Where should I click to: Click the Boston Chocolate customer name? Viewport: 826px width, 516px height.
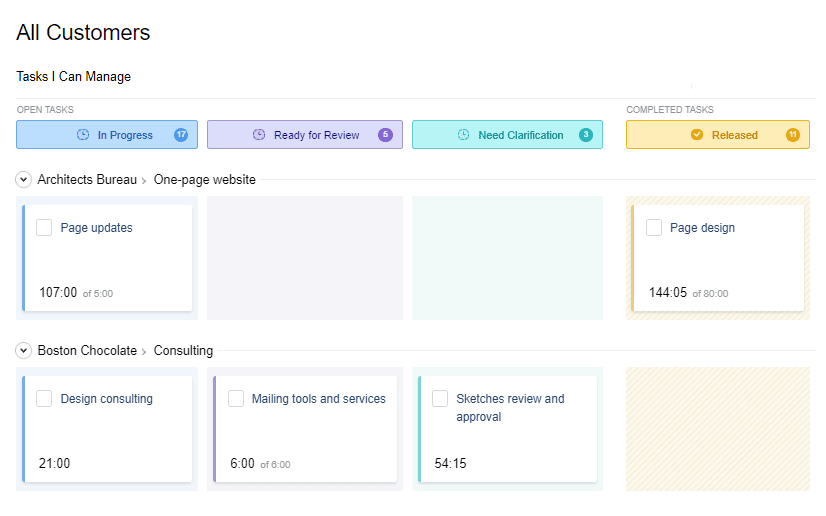(87, 351)
